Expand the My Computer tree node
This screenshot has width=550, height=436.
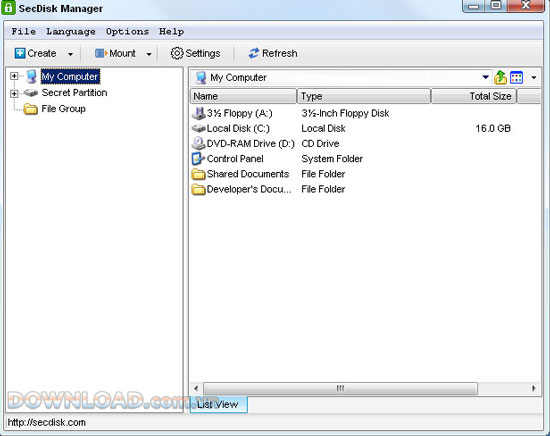coord(14,76)
